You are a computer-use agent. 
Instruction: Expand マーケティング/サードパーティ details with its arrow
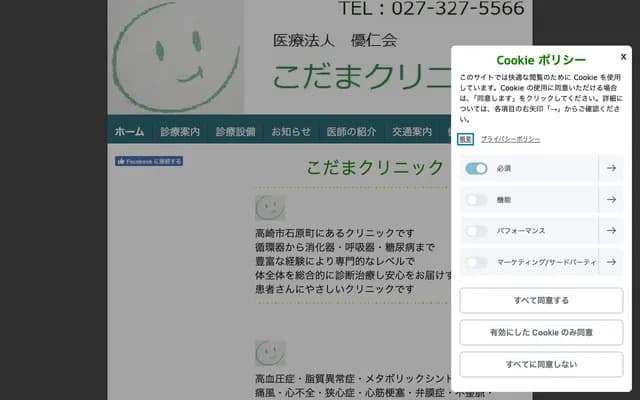pyautogui.click(x=611, y=262)
